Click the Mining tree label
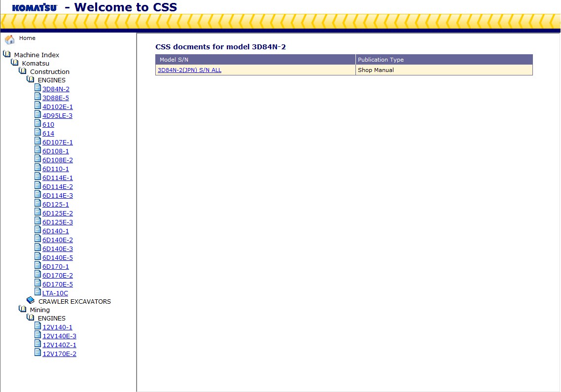 pyautogui.click(x=40, y=310)
